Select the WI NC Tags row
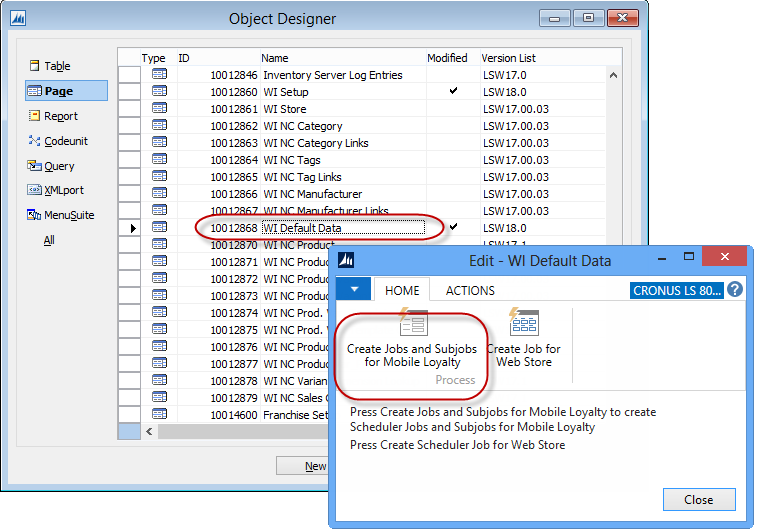Image resolution: width=757 pixels, height=530 pixels. (x=292, y=160)
